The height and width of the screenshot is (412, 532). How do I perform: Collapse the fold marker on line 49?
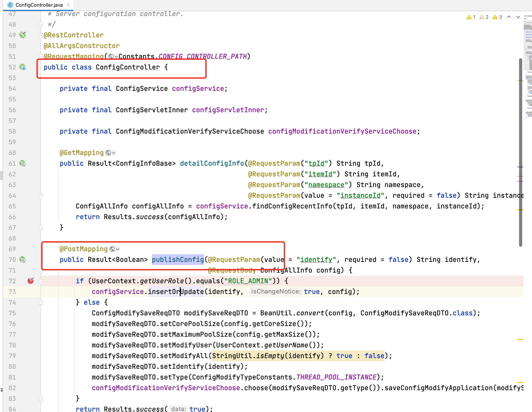pos(41,36)
